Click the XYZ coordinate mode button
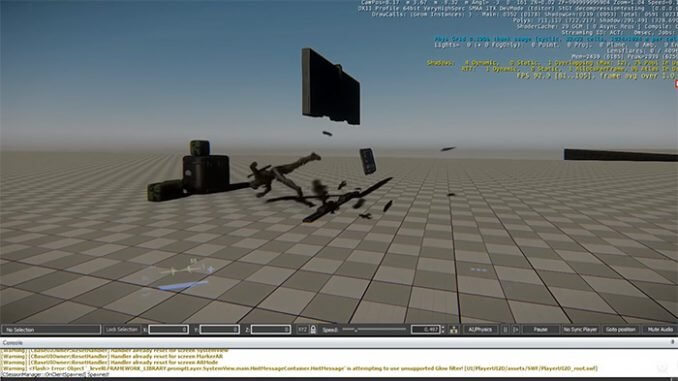This screenshot has height=381, width=678. click(302, 330)
